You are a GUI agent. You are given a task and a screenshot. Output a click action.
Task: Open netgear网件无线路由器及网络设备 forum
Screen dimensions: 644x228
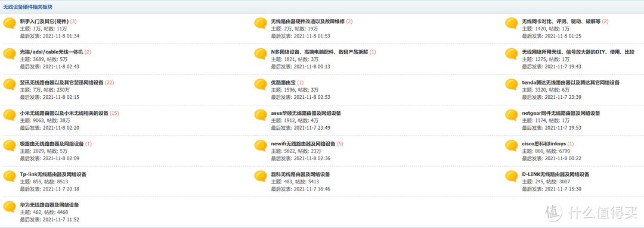click(x=561, y=113)
